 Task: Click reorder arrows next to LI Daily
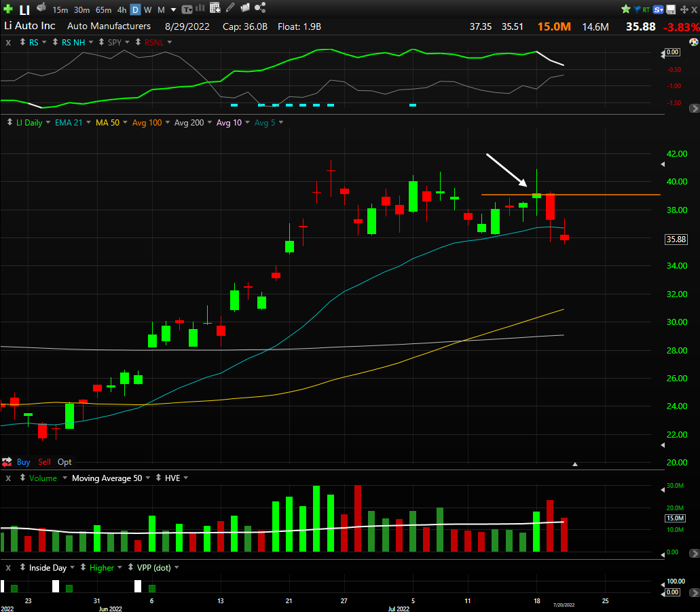point(10,121)
